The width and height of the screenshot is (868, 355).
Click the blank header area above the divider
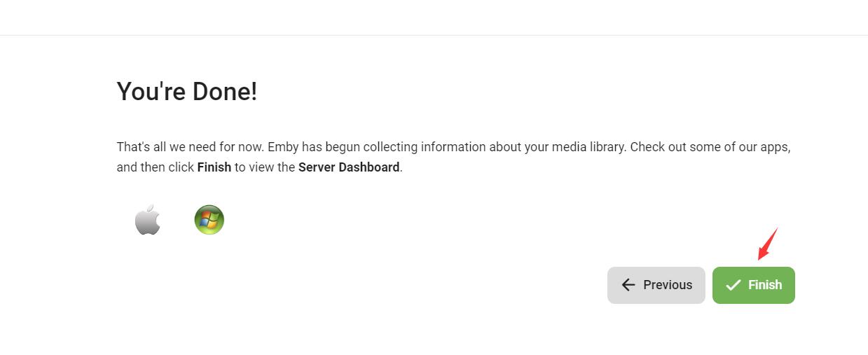(434, 17)
